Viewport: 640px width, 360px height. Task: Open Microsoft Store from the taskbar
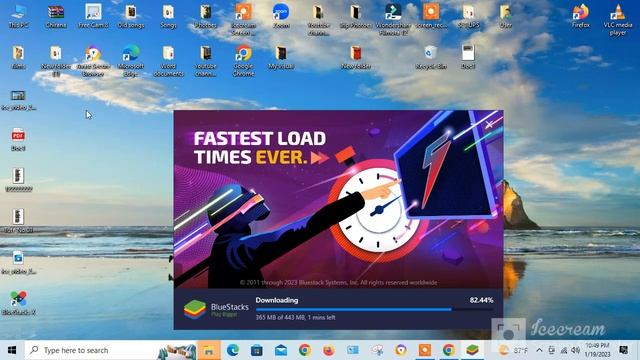click(257, 350)
